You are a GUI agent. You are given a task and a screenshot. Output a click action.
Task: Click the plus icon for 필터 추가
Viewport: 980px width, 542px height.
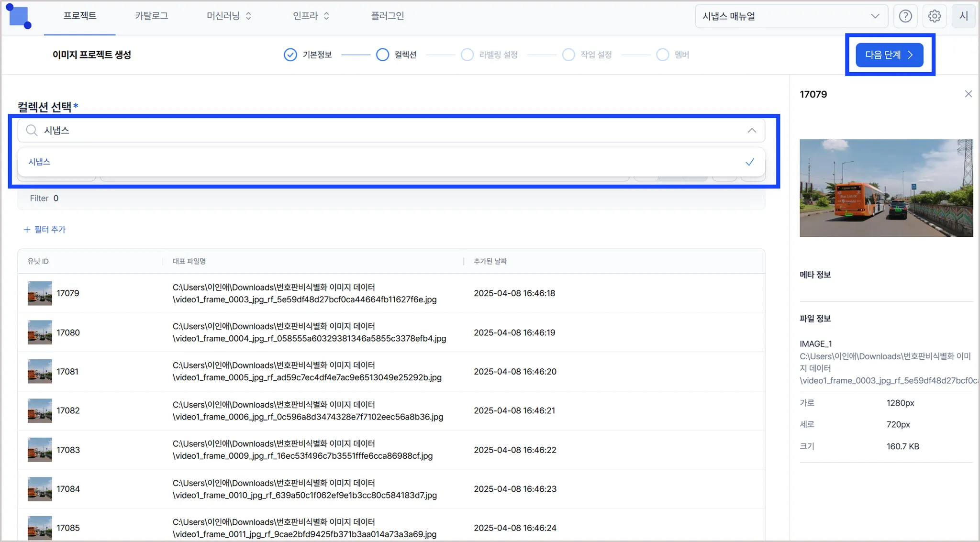pyautogui.click(x=27, y=230)
